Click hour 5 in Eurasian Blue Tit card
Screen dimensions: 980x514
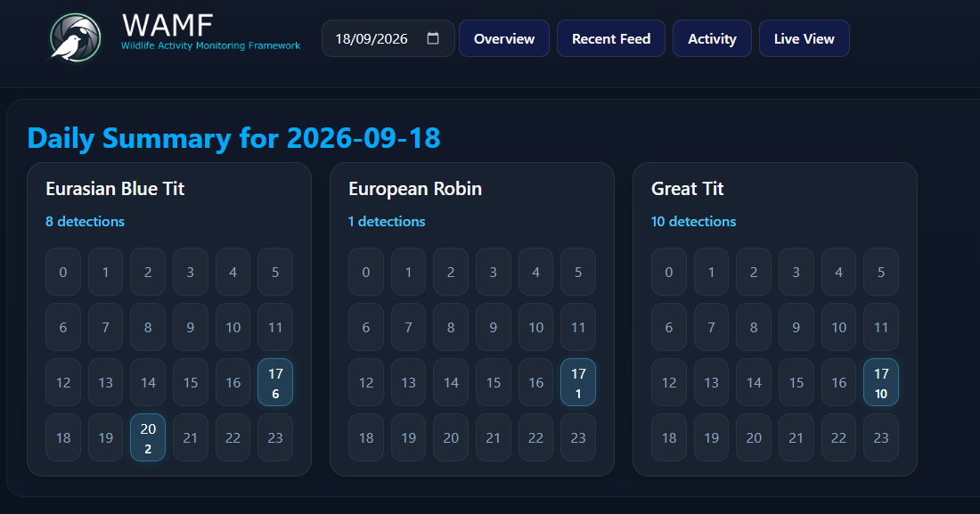click(x=275, y=272)
